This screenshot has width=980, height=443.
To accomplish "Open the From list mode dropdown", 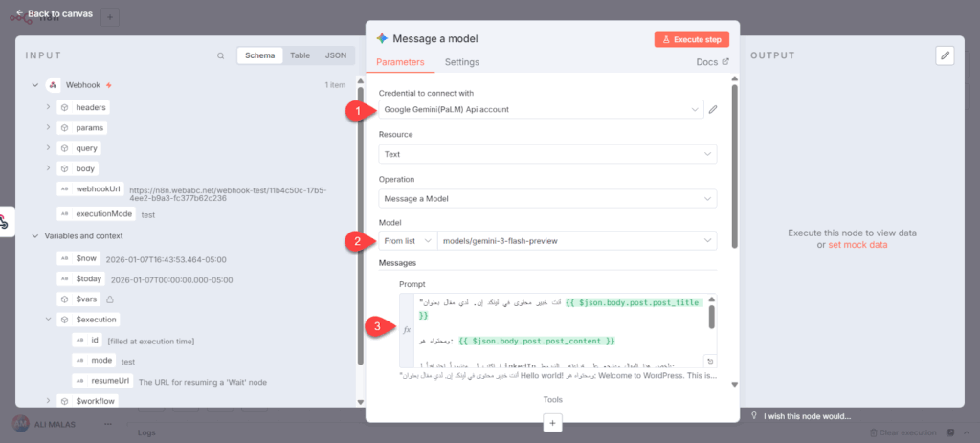I will click(x=408, y=240).
